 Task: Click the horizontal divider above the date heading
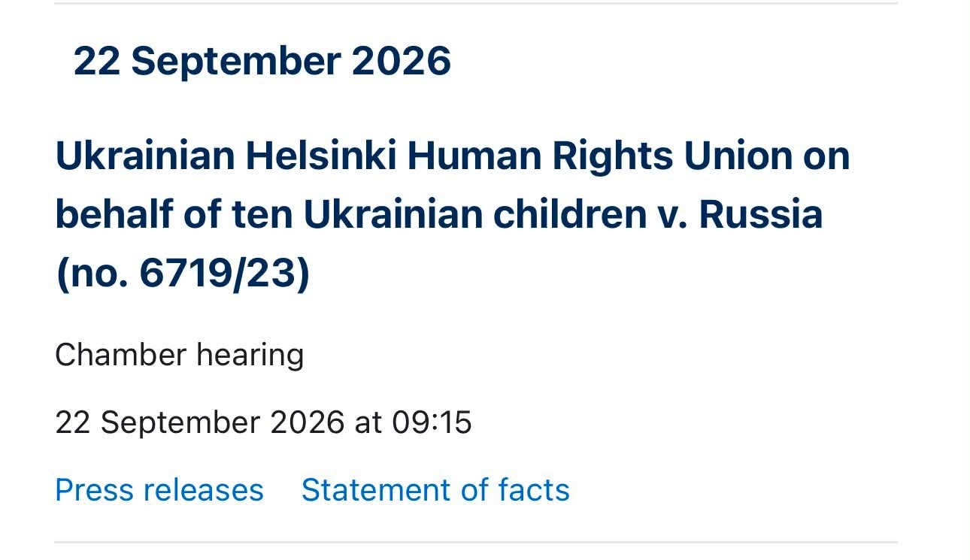[476, 4]
